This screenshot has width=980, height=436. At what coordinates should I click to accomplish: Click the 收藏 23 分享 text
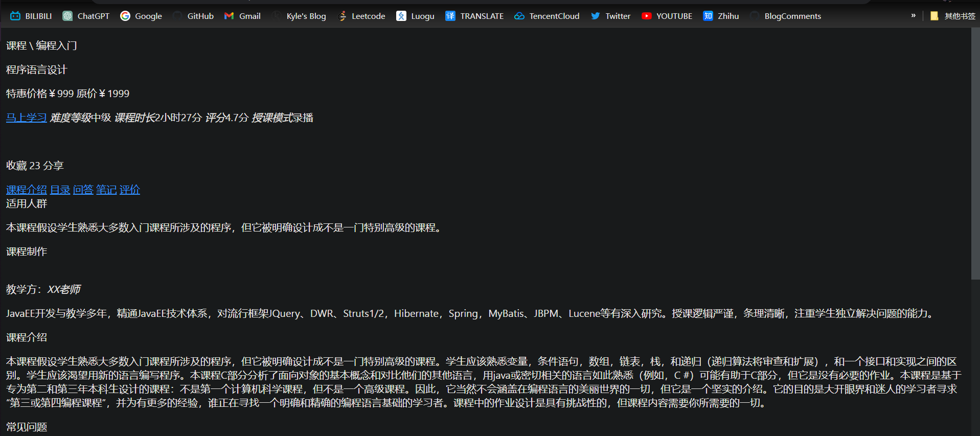pos(35,166)
